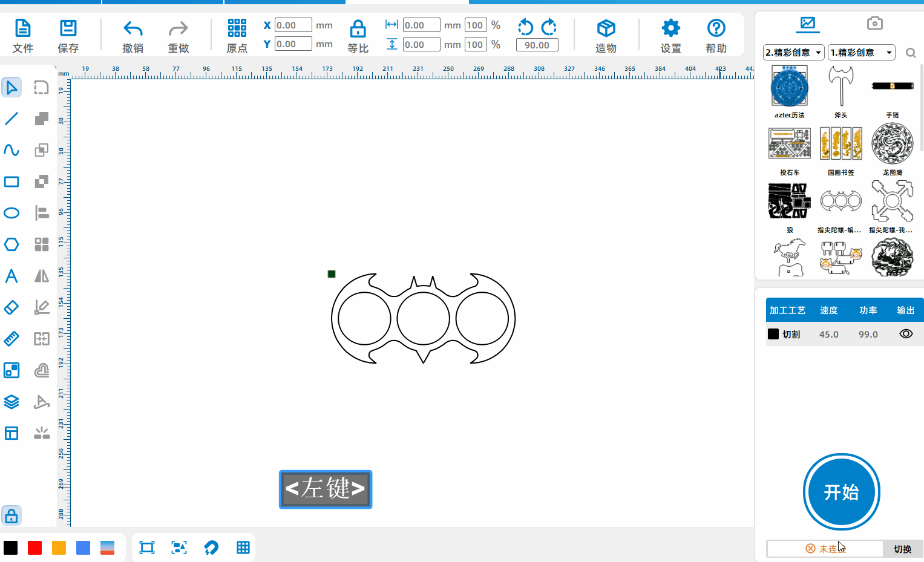Select the ruler measure tool

(11, 339)
